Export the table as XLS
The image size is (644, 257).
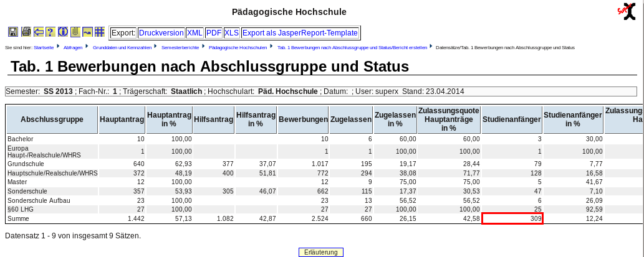232,33
